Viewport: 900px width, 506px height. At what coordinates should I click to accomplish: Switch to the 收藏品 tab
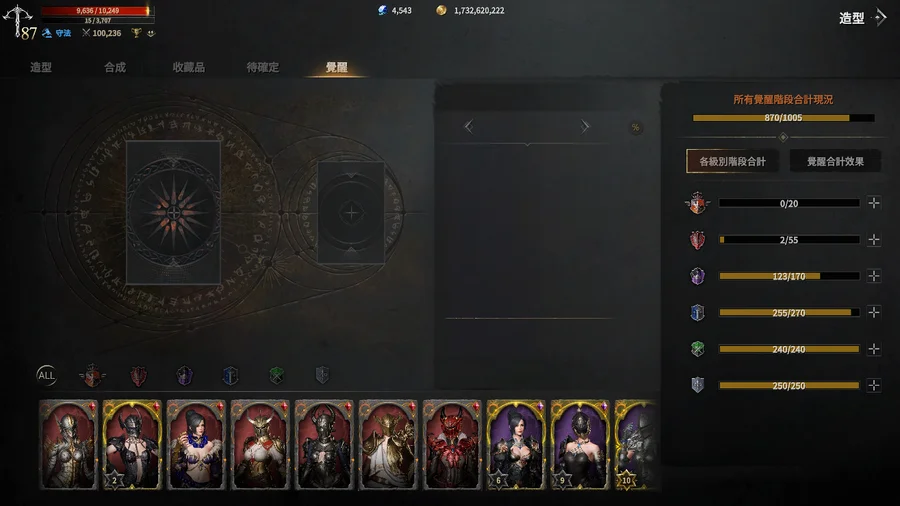point(188,67)
